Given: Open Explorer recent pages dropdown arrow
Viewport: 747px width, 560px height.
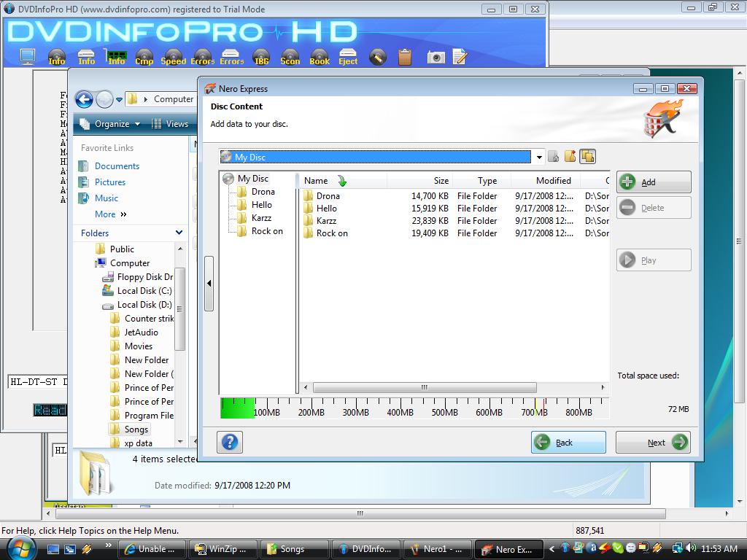Looking at the screenshot, I should click(x=119, y=99).
